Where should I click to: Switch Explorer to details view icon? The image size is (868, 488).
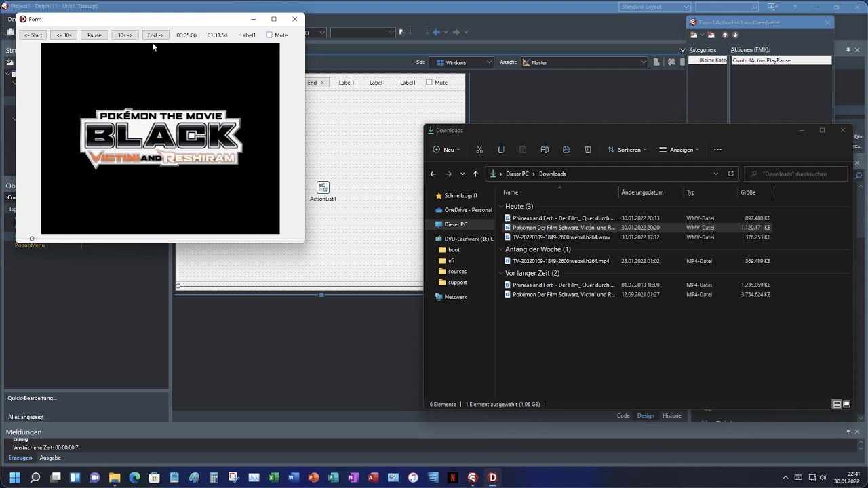click(837, 404)
